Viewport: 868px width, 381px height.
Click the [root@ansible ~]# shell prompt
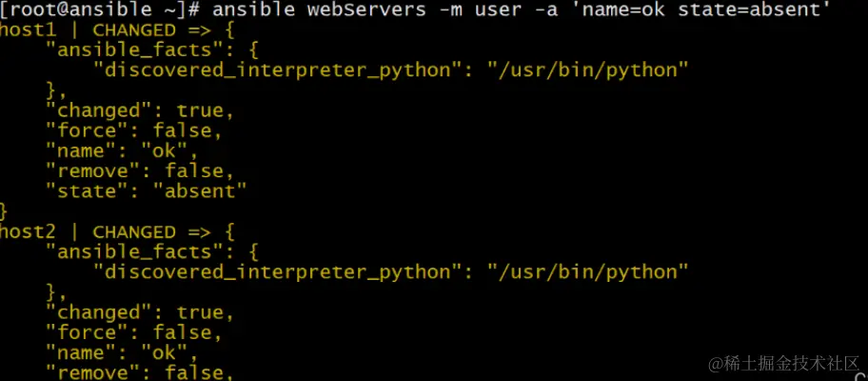click(x=98, y=10)
